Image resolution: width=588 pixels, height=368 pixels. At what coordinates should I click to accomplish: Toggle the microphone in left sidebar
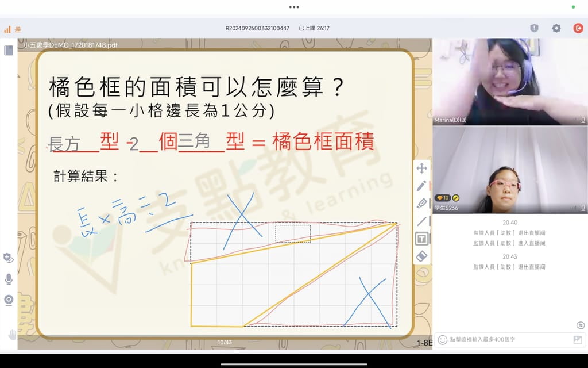[x=9, y=279]
